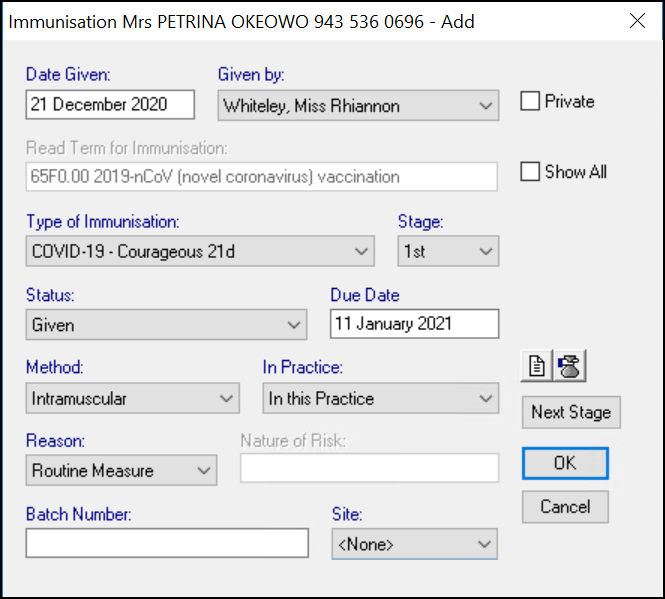
Task: Confirm with the OK button
Action: (565, 464)
